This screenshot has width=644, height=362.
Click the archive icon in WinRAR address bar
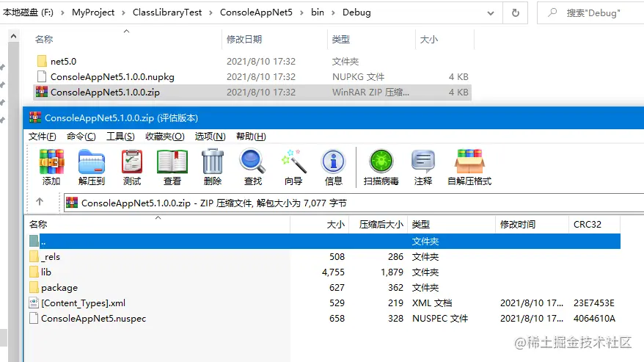click(x=72, y=203)
